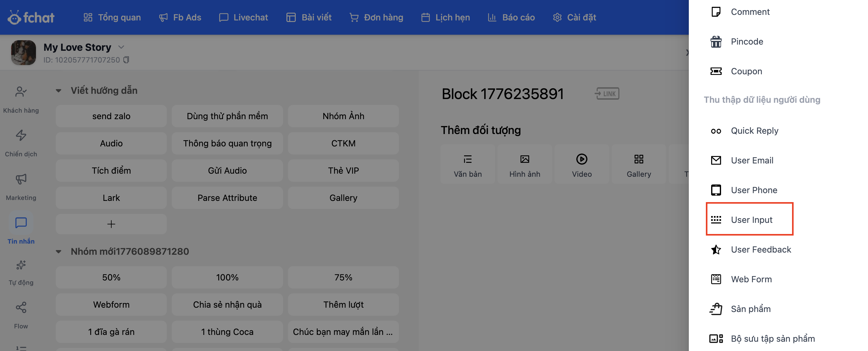Open the Flow sidebar icon
Image resolution: width=868 pixels, height=351 pixels.
(x=21, y=307)
